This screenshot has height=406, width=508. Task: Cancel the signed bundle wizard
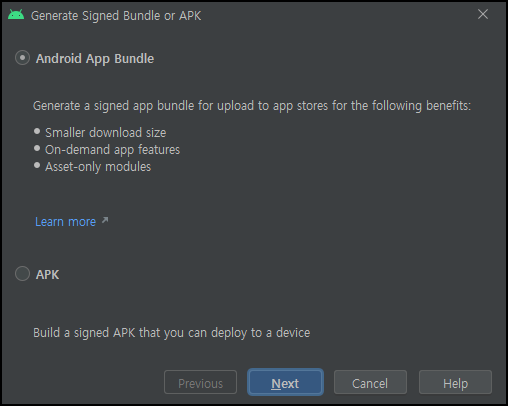pos(370,383)
